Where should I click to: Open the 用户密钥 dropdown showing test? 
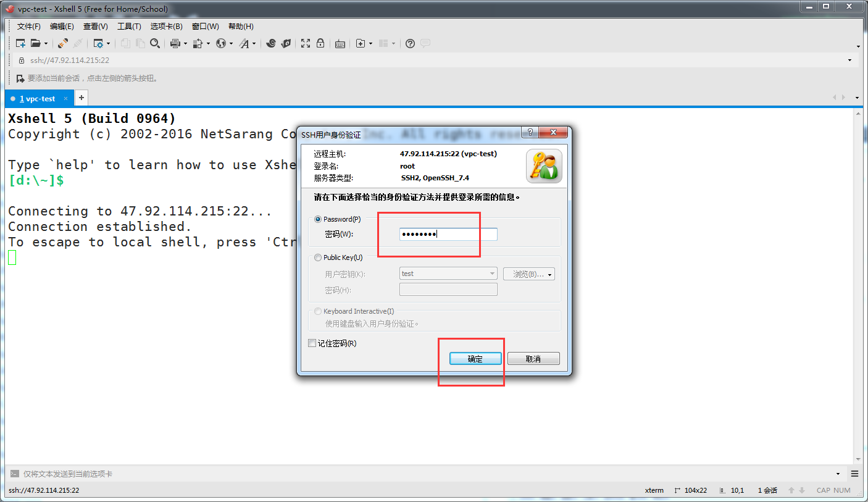coord(448,274)
